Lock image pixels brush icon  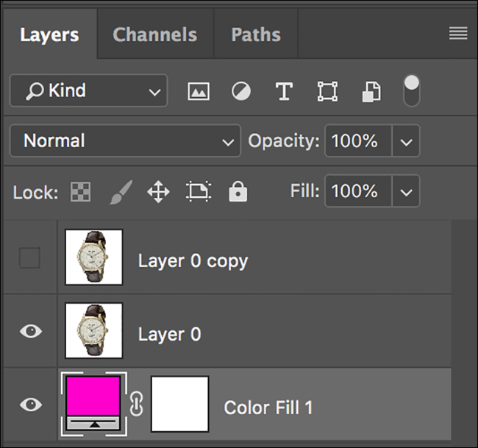(x=119, y=192)
